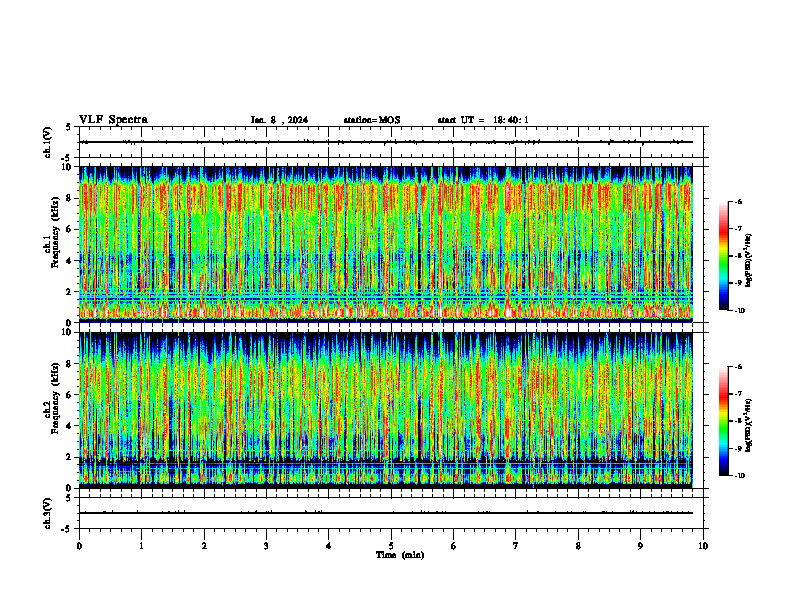Click the 'station=MOS' label
The image size is (792, 612).
coord(372,120)
